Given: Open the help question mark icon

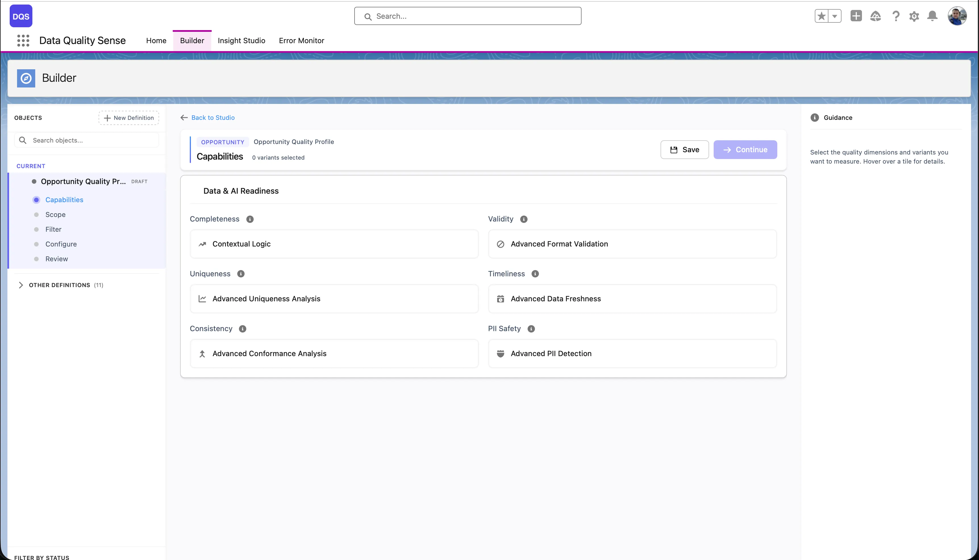Looking at the screenshot, I should 895,16.
